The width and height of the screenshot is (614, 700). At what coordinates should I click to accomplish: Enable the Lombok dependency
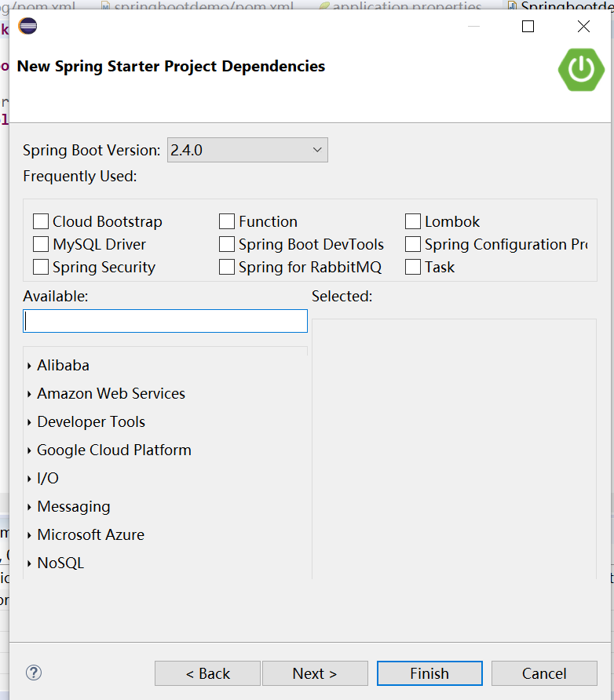413,221
